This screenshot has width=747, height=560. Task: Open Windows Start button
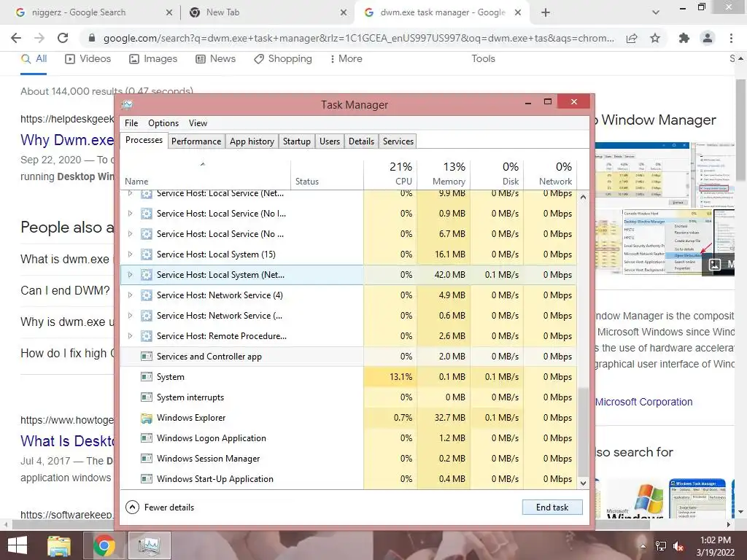[18, 545]
